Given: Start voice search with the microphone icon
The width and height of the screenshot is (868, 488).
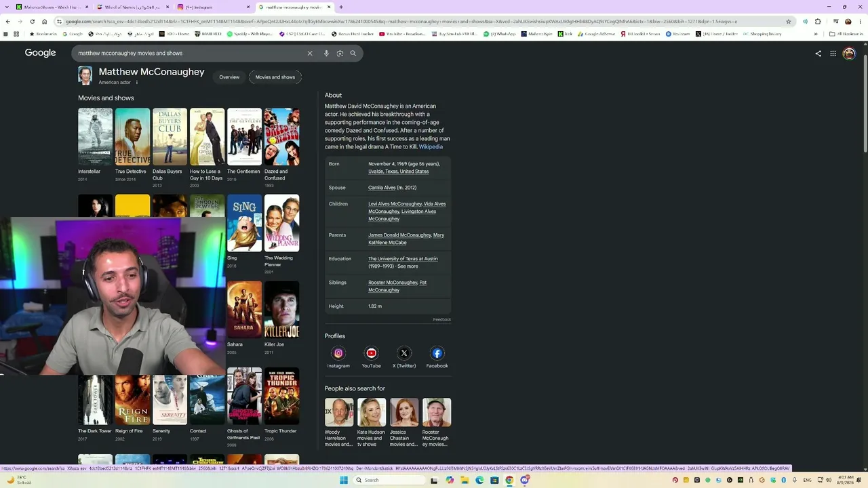Looking at the screenshot, I should tap(326, 53).
